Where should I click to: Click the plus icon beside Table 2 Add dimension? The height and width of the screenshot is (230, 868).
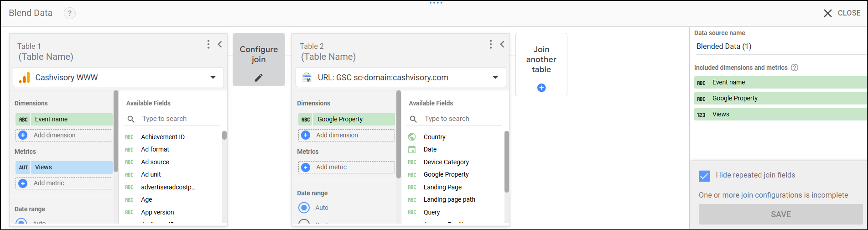(x=306, y=135)
